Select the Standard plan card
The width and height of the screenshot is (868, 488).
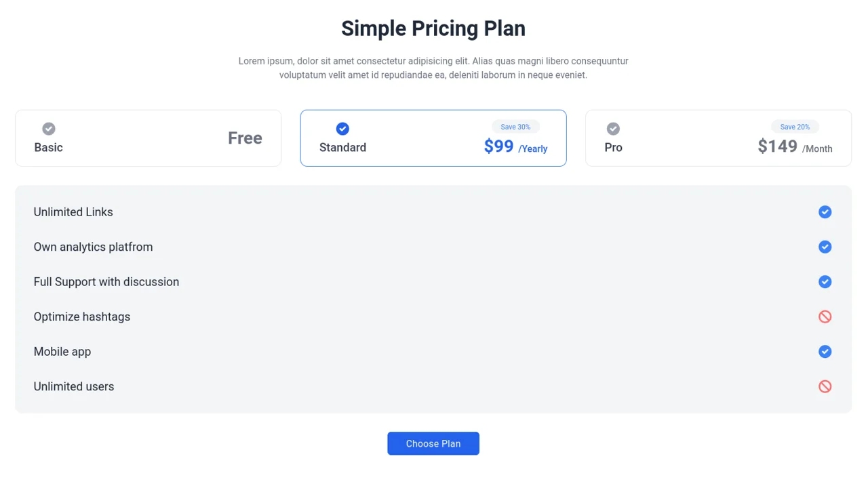pos(433,138)
